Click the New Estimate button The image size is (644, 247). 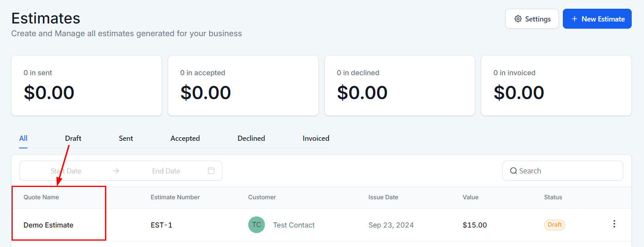[597, 19]
